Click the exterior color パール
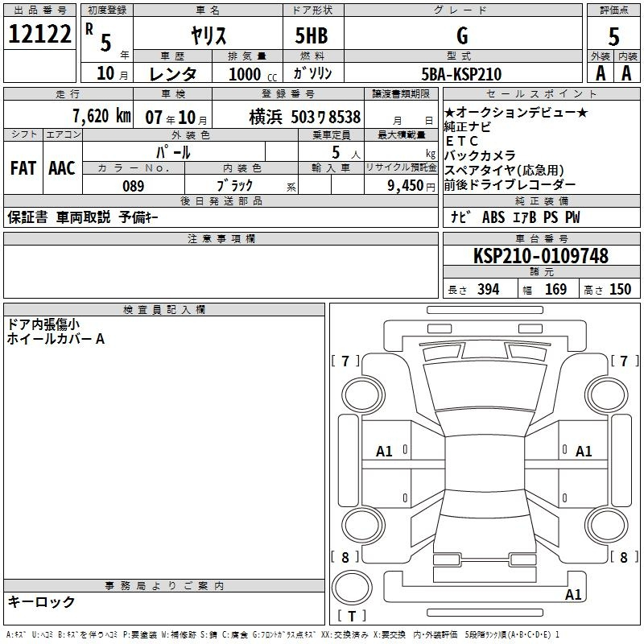Image resolution: width=644 pixels, height=644 pixels. 173,152
